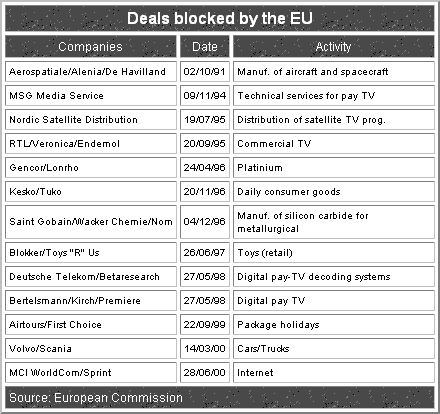Viewport: 440px width, 414px height.
Task: Click the 'Source: European Commission' footer
Action: pos(220,398)
